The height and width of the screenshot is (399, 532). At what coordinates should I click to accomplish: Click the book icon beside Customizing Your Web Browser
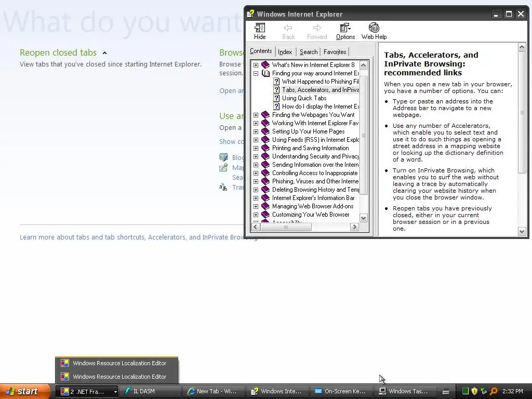click(x=265, y=215)
